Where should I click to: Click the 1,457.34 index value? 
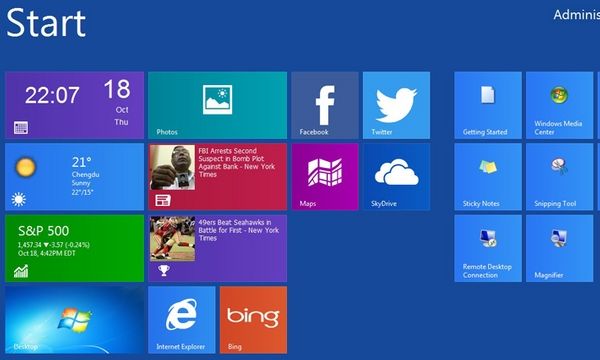point(29,245)
